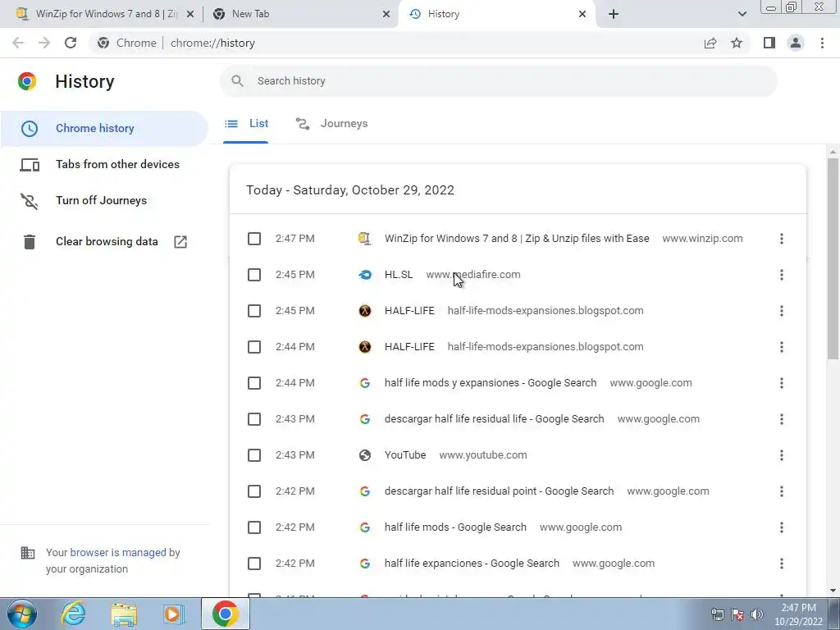The image size is (840, 630).
Task: Open more actions for the WinZip entry
Action: point(782,239)
